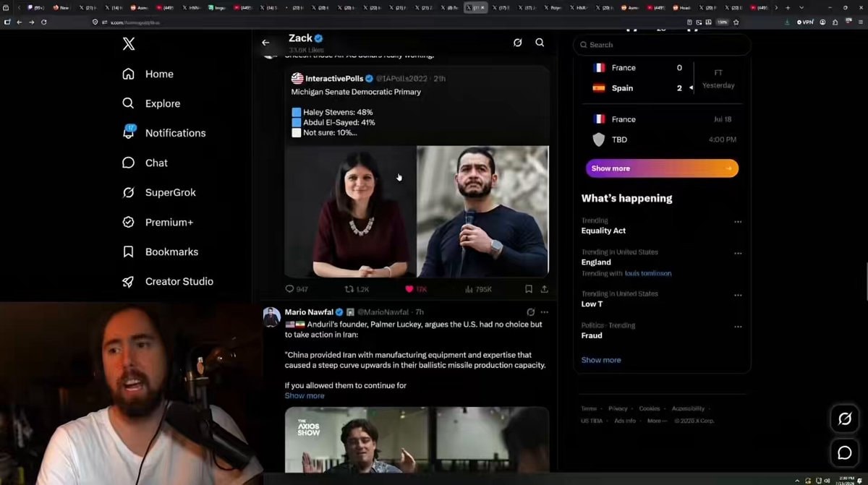This screenshot has width=868, height=485.
Task: Open the Abdul El-Sayed photo
Action: pyautogui.click(x=483, y=212)
